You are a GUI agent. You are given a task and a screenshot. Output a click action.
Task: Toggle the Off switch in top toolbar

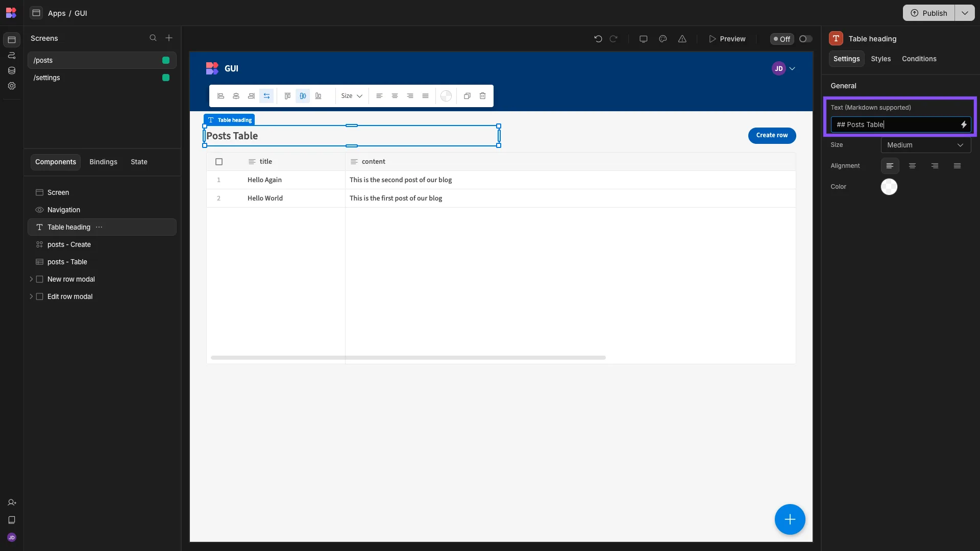click(805, 39)
